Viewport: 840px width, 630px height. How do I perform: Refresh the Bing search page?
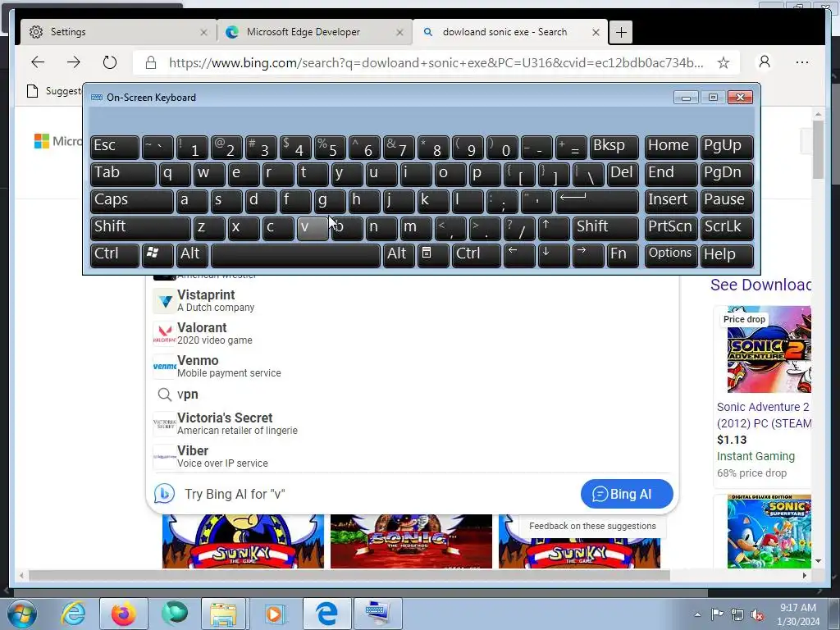pyautogui.click(x=110, y=62)
